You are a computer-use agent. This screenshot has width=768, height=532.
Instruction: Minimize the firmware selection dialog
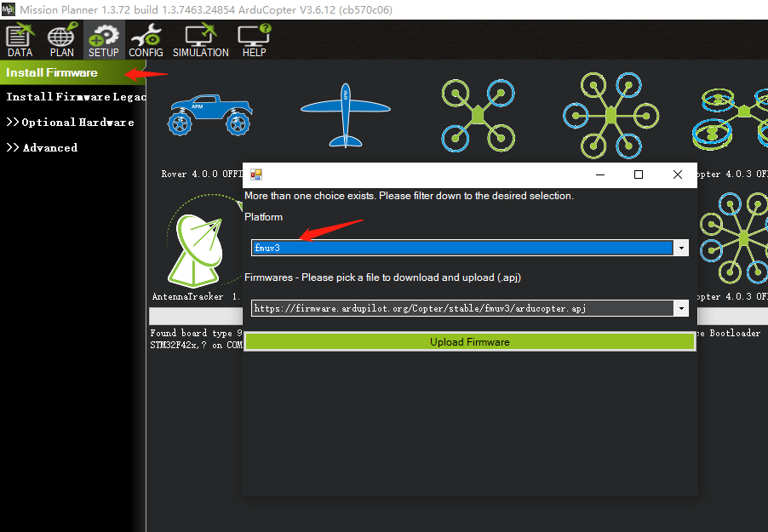pyautogui.click(x=600, y=174)
